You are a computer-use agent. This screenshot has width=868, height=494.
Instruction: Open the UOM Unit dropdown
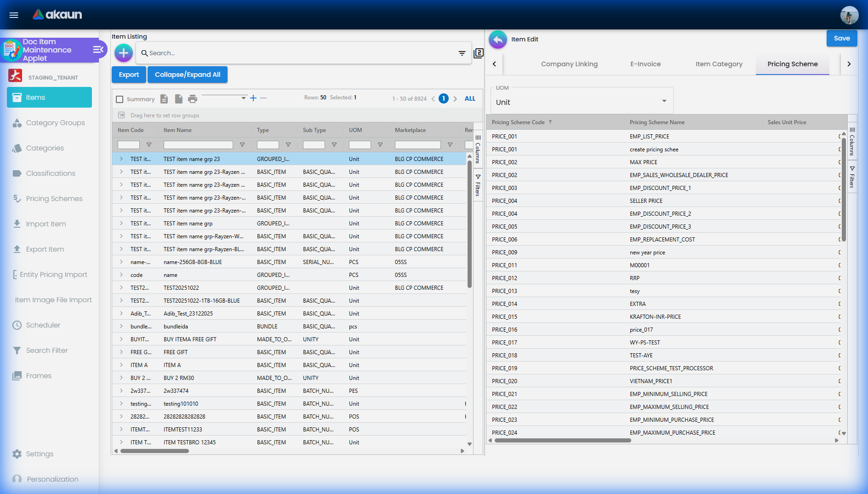581,102
